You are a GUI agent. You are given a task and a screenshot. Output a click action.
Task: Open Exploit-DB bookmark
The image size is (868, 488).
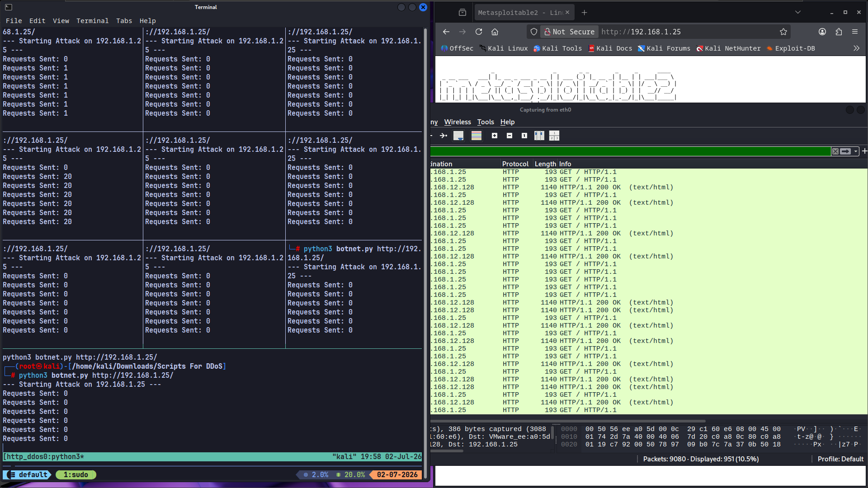[791, 48]
